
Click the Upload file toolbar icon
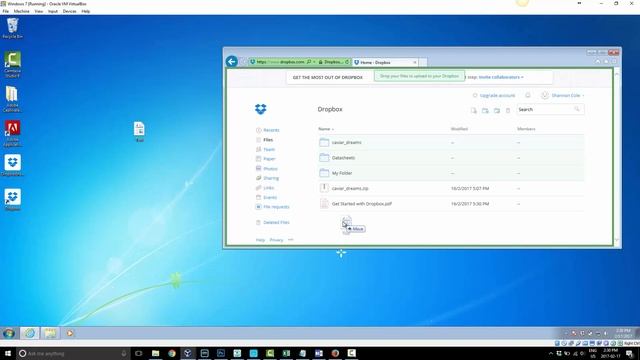click(473, 110)
